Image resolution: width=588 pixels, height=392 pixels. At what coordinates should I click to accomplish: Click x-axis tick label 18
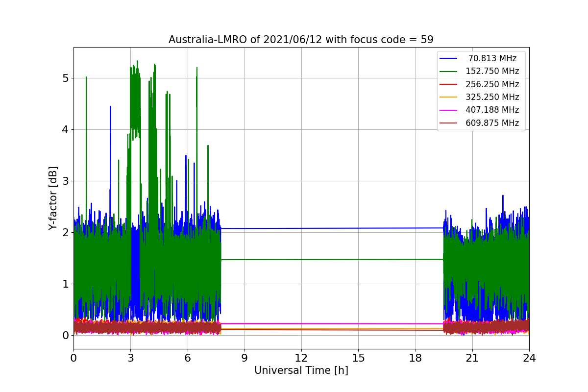(415, 358)
